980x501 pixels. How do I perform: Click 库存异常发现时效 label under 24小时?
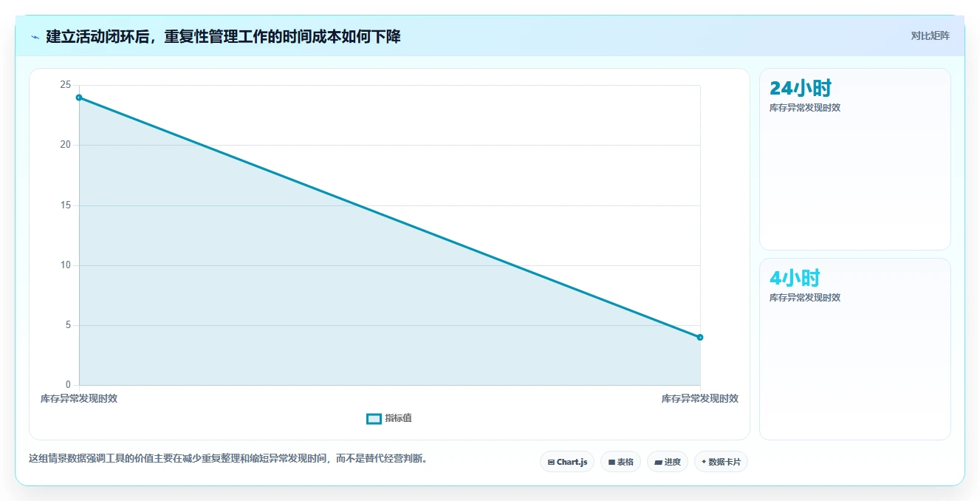click(805, 108)
